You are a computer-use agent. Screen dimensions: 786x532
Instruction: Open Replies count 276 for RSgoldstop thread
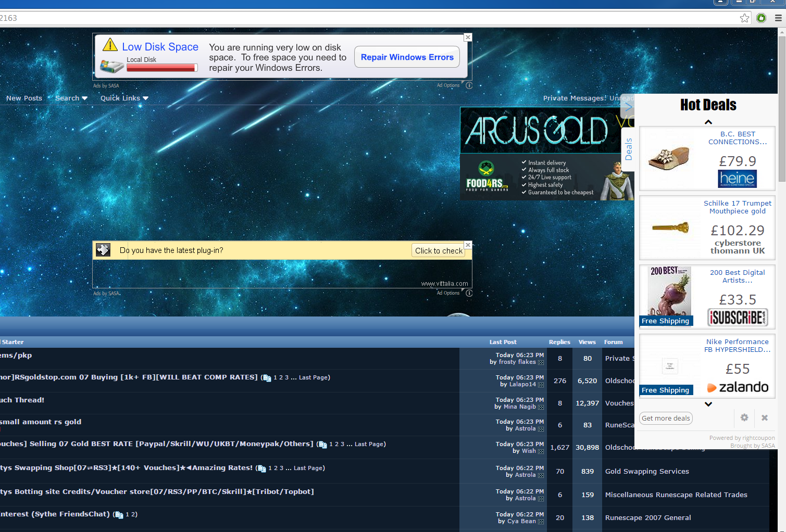tap(560, 381)
